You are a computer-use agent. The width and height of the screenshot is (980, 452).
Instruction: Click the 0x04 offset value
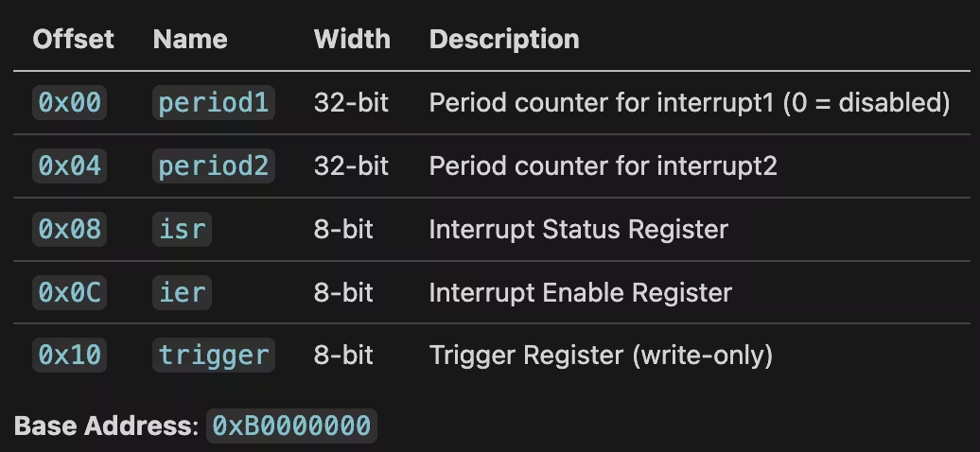[69, 165]
